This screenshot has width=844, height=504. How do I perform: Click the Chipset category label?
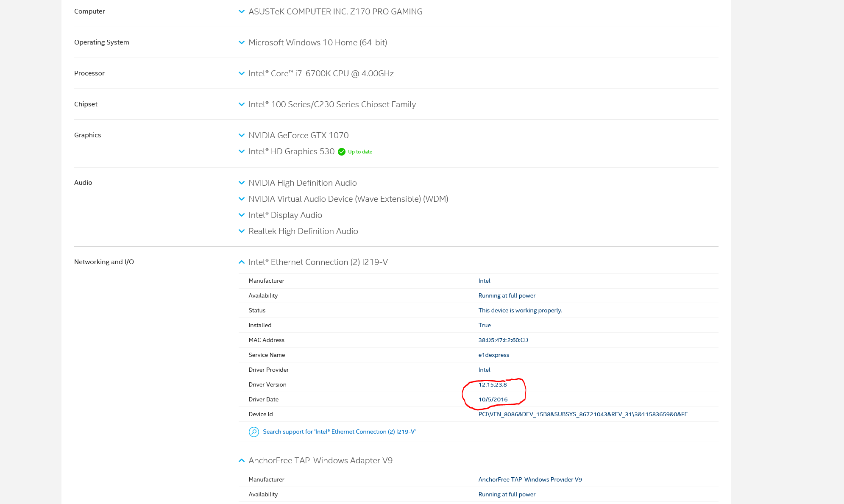(x=86, y=104)
